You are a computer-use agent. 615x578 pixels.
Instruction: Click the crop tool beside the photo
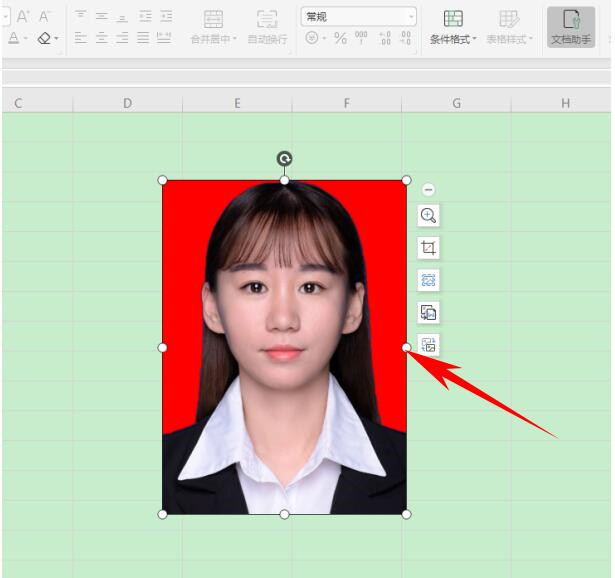pyautogui.click(x=428, y=248)
